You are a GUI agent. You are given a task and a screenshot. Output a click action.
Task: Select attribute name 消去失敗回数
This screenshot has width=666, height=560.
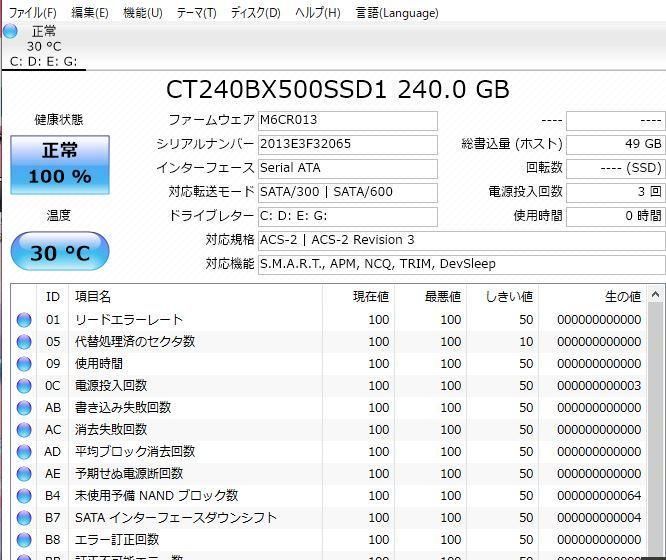pos(111,430)
